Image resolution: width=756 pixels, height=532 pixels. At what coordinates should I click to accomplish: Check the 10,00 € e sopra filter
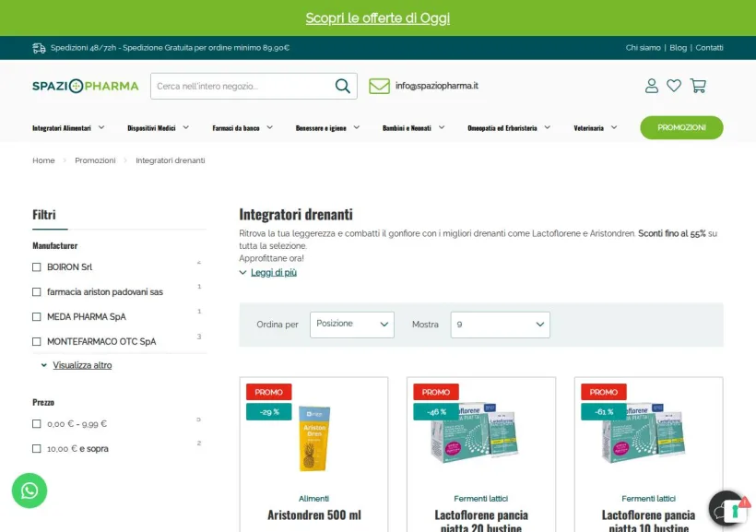point(37,449)
